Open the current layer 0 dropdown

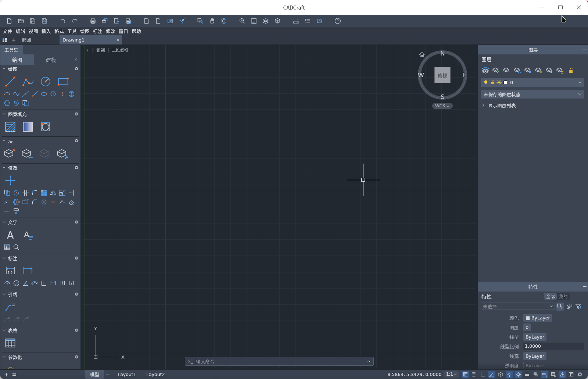click(533, 82)
